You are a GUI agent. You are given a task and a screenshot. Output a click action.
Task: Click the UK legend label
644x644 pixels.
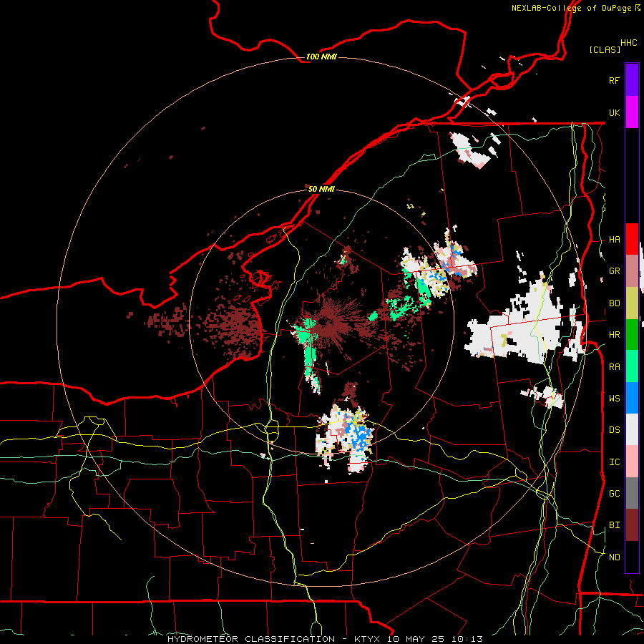(x=614, y=113)
